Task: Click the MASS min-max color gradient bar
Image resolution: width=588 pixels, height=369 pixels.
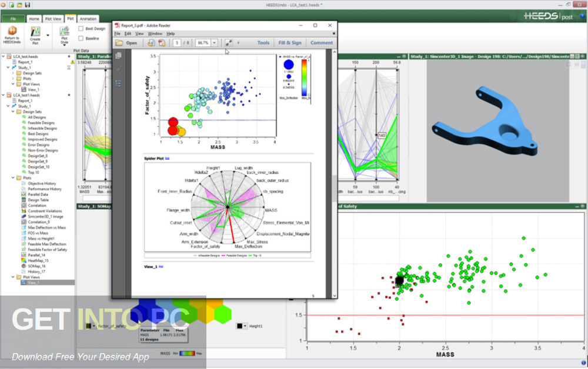Action: [x=187, y=353]
